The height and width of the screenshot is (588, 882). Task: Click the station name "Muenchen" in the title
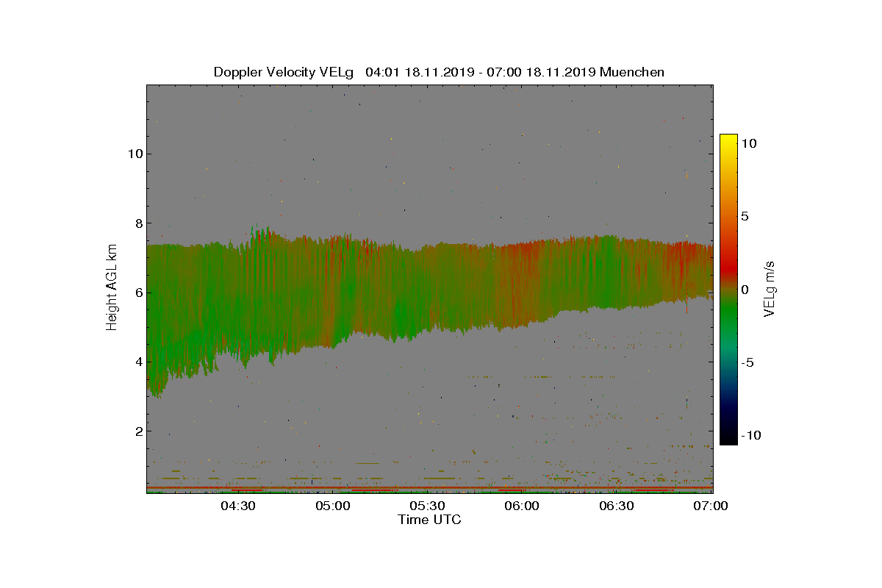[x=632, y=72]
